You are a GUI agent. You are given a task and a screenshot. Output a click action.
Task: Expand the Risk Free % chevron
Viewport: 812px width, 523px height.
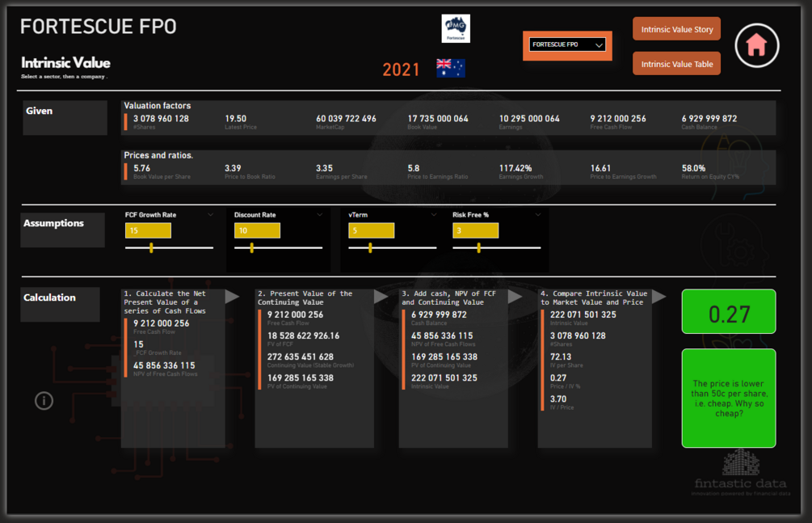[x=538, y=214]
